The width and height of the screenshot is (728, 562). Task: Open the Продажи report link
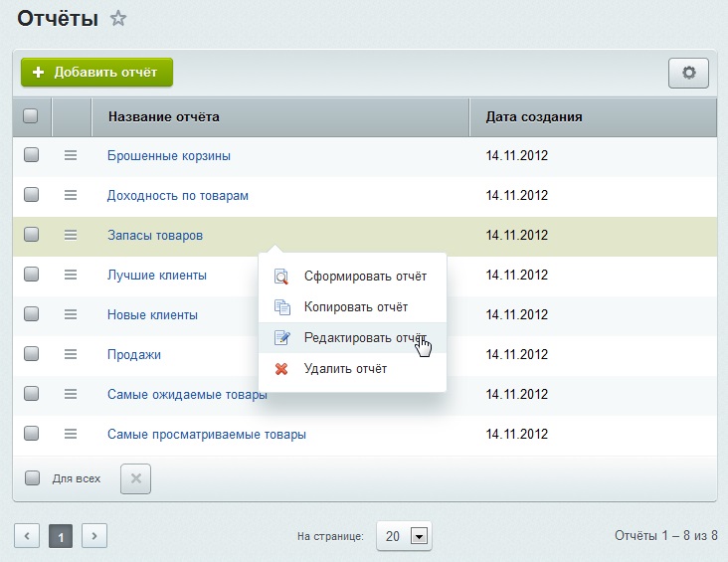pos(134,355)
